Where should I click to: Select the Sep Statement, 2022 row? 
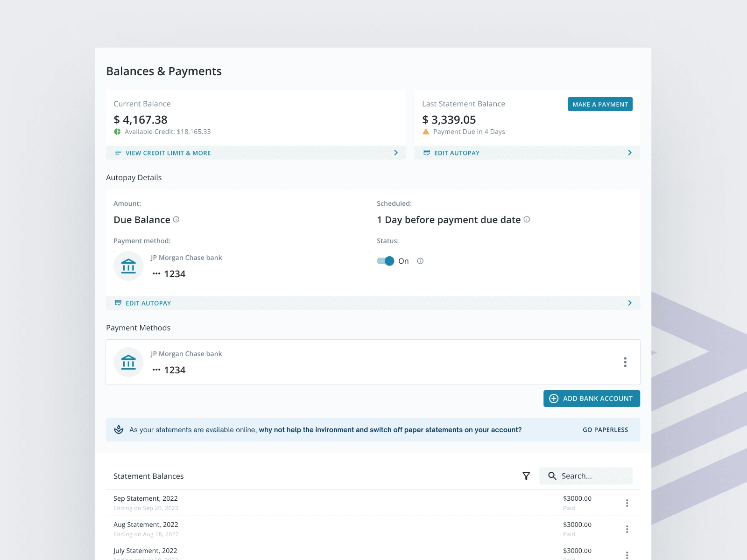pyautogui.click(x=327, y=503)
